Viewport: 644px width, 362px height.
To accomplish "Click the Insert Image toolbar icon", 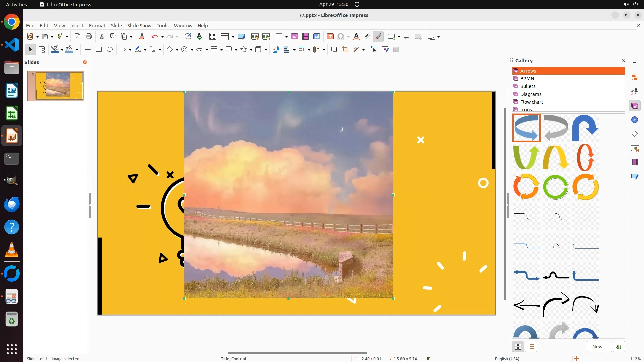I will [294, 37].
